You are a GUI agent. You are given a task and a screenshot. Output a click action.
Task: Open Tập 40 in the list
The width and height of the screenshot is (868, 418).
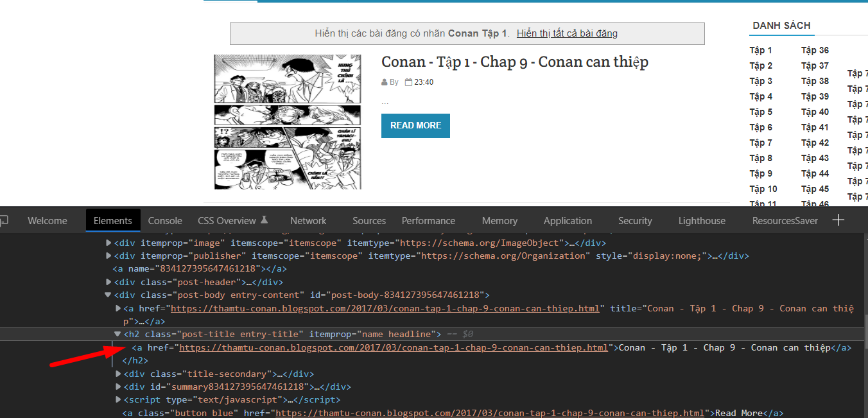click(815, 112)
